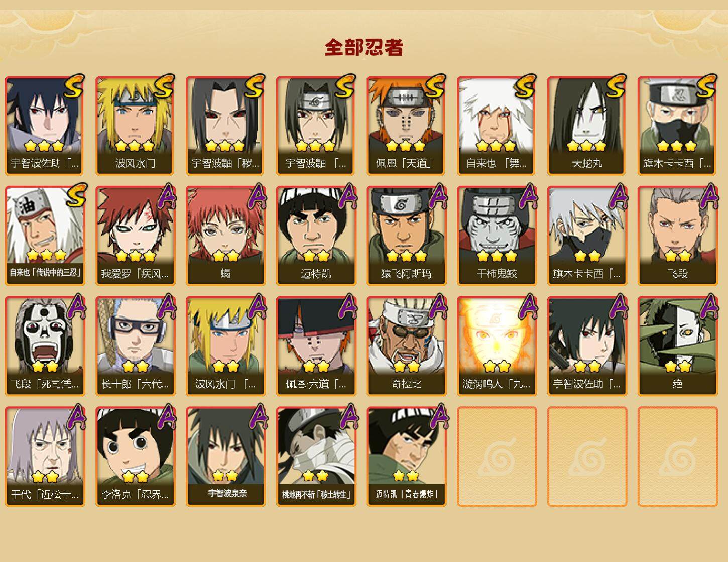Viewport: 728px width, 562px height.
Task: Click the A rank badge on the 奇拉比 card
Action: pos(437,306)
